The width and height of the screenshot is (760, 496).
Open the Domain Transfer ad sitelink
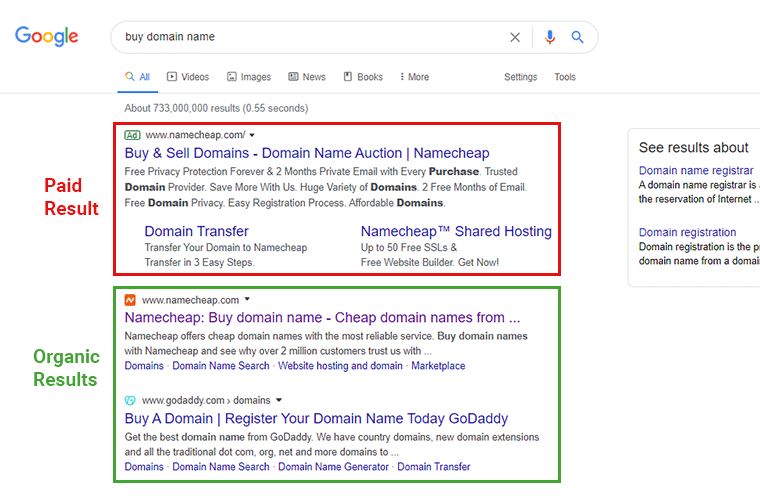pos(196,231)
